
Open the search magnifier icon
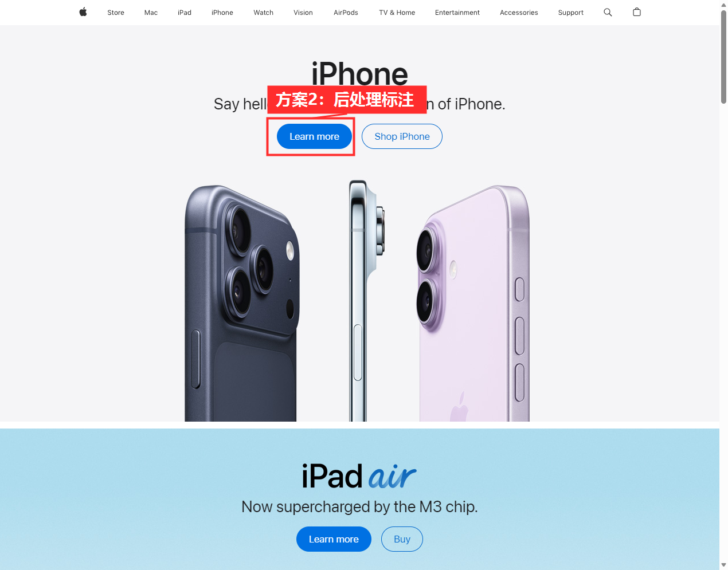tap(608, 12)
